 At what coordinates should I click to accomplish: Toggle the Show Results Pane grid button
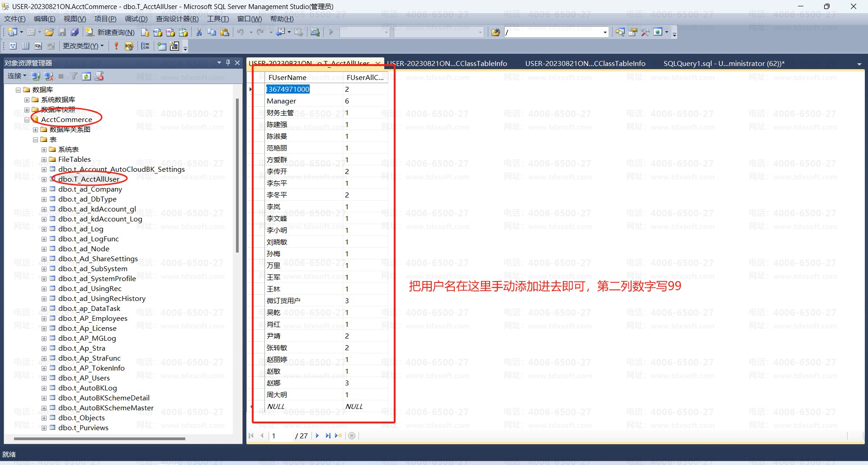tap(51, 46)
